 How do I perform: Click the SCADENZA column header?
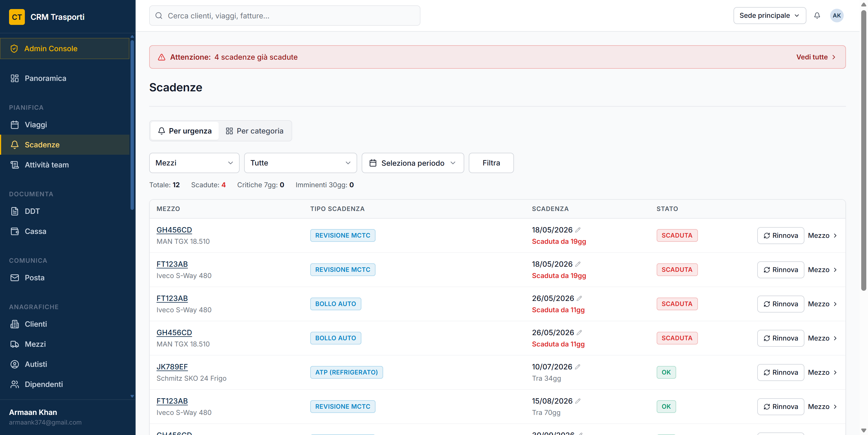550,209
